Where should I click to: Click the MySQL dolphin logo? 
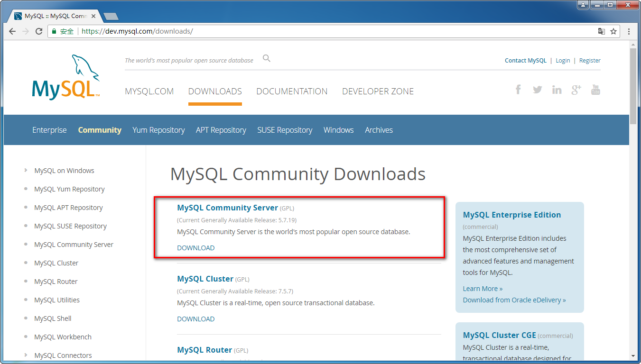tap(66, 77)
